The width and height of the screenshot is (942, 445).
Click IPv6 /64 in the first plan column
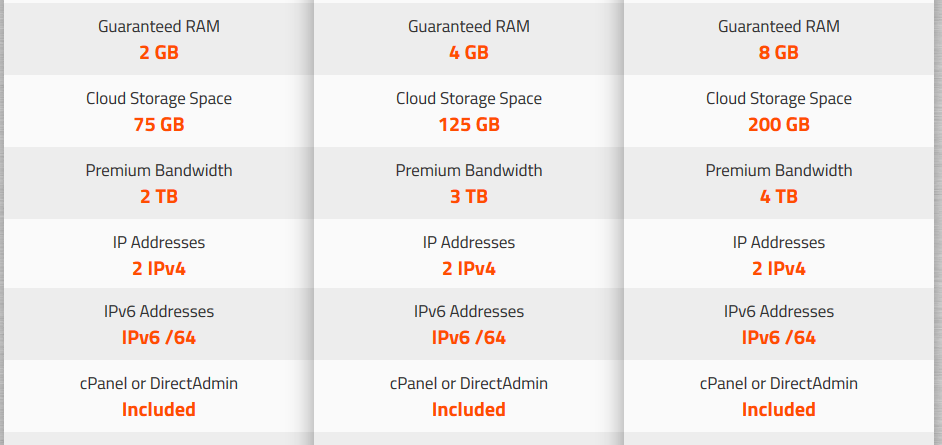coord(159,338)
